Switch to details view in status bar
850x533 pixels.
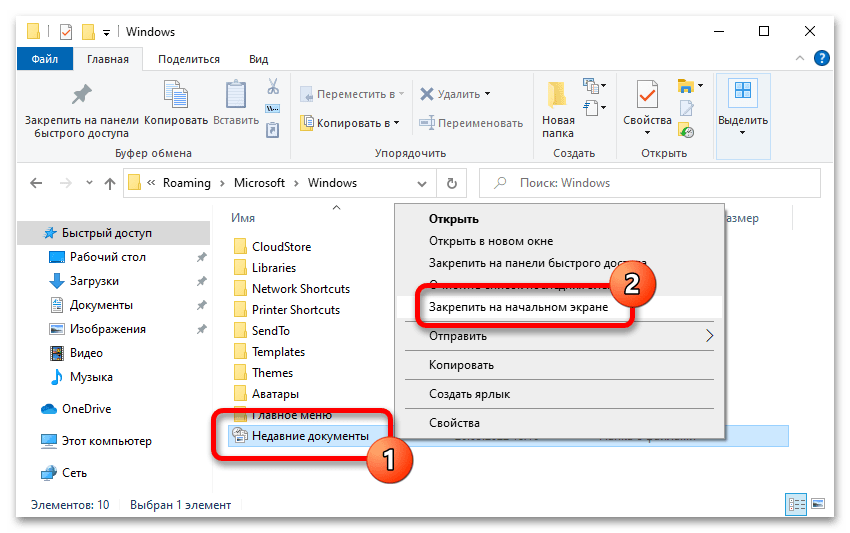(797, 505)
